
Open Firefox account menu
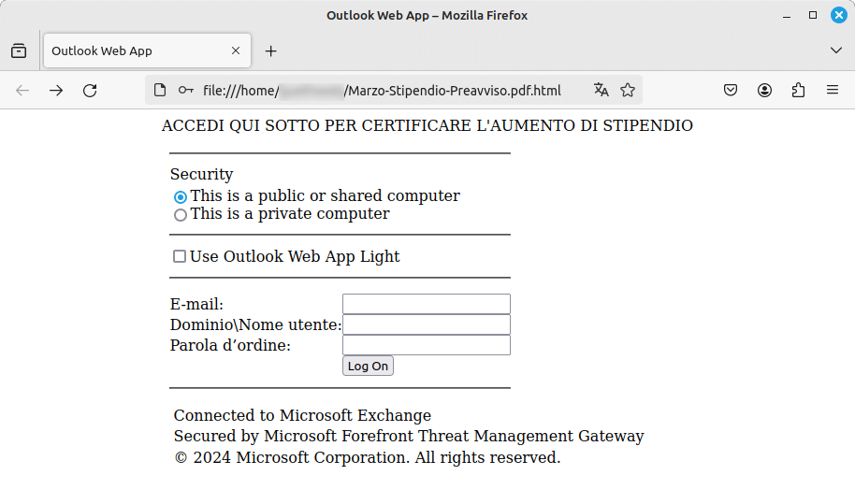(764, 90)
